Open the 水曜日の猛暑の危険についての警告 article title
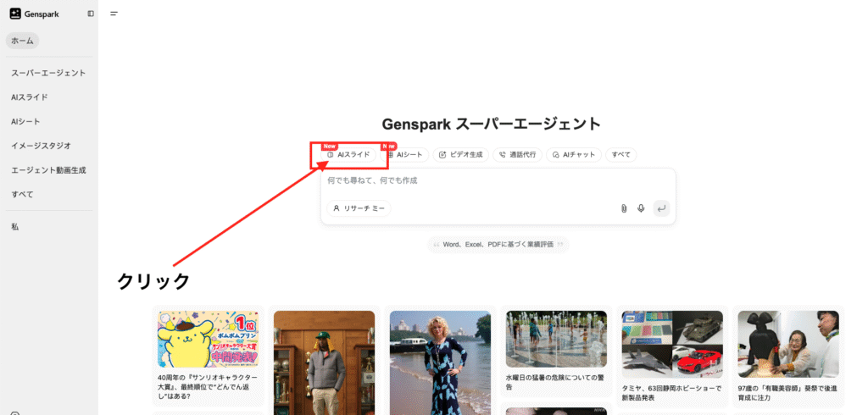Screen dimensions: 868x415 pyautogui.click(x=556, y=382)
